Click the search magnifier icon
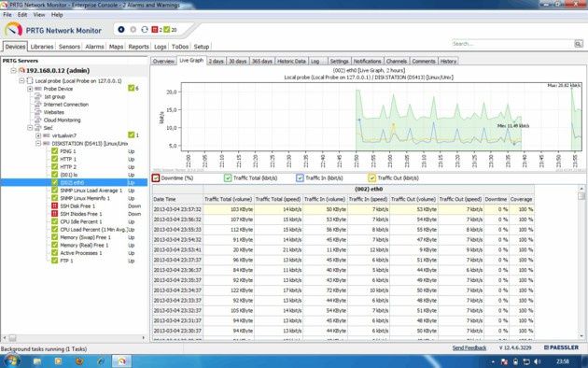This screenshot has height=368, width=588. [579, 44]
